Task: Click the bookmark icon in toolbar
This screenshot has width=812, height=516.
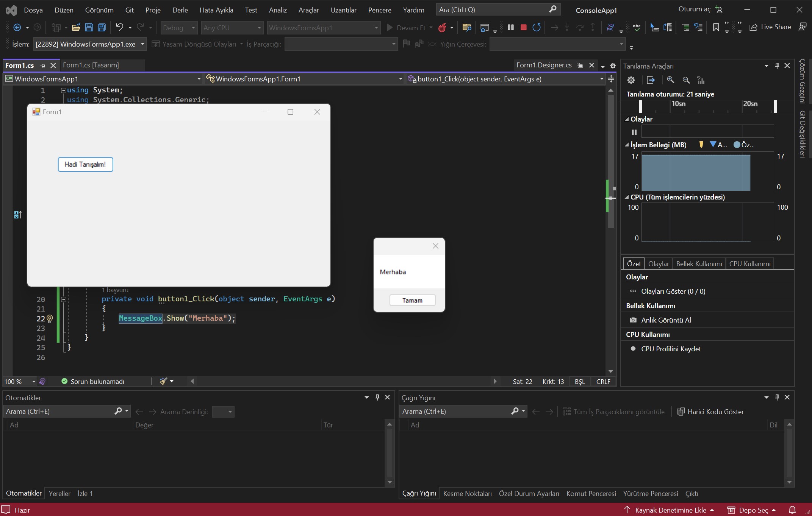Action: pos(716,27)
